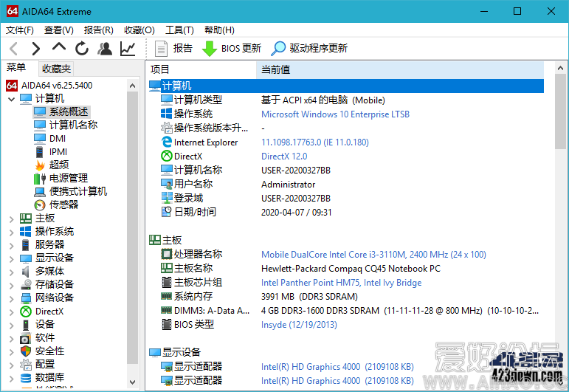The image size is (569, 392).
Task: Expand the 网络设备 tree node
Action: (x=11, y=299)
